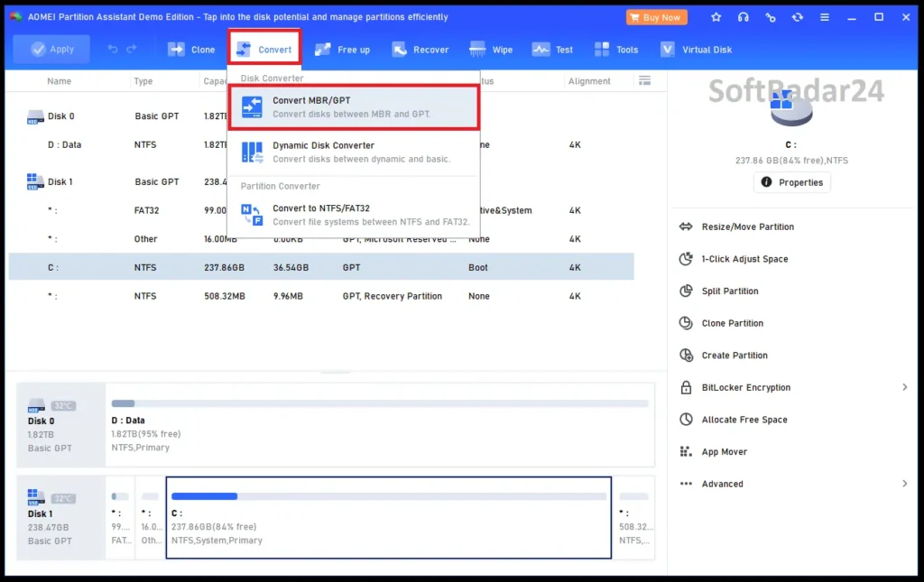Click the Split Partition pie icon
The width and height of the screenshot is (924, 582).
point(686,291)
